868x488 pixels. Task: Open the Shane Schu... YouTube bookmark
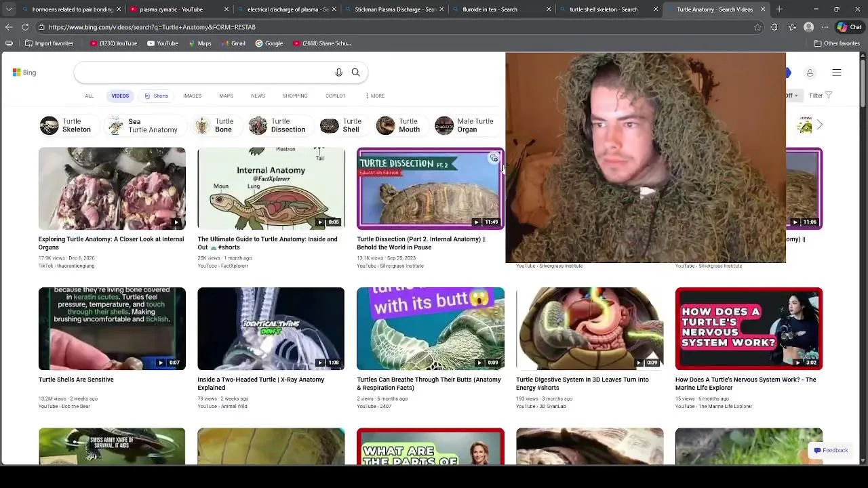[x=322, y=43]
